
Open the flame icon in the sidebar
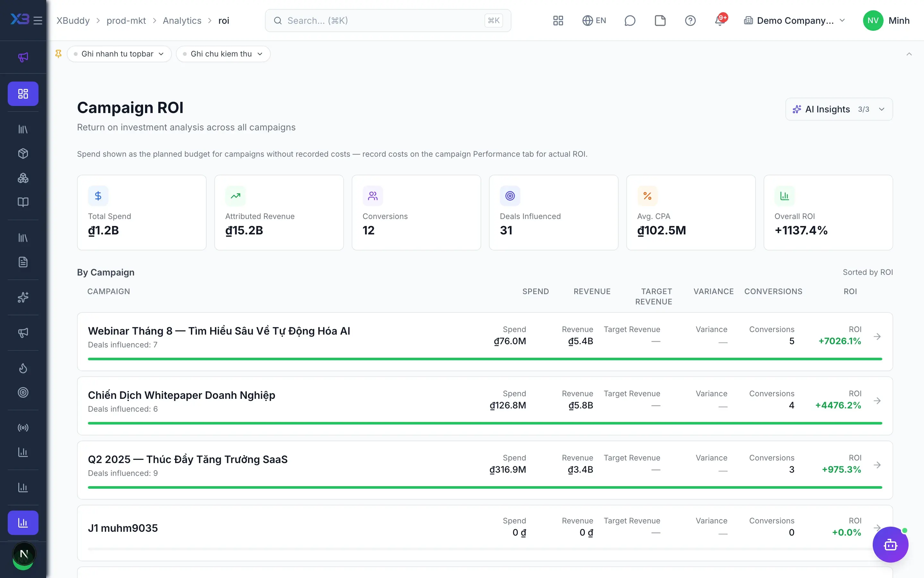point(23,368)
